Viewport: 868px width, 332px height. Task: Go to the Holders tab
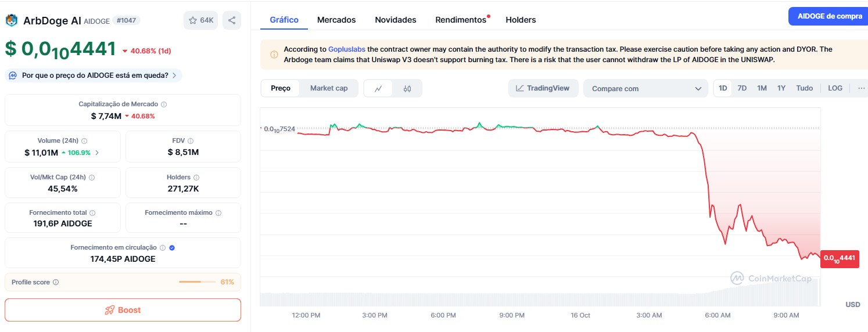coord(521,20)
